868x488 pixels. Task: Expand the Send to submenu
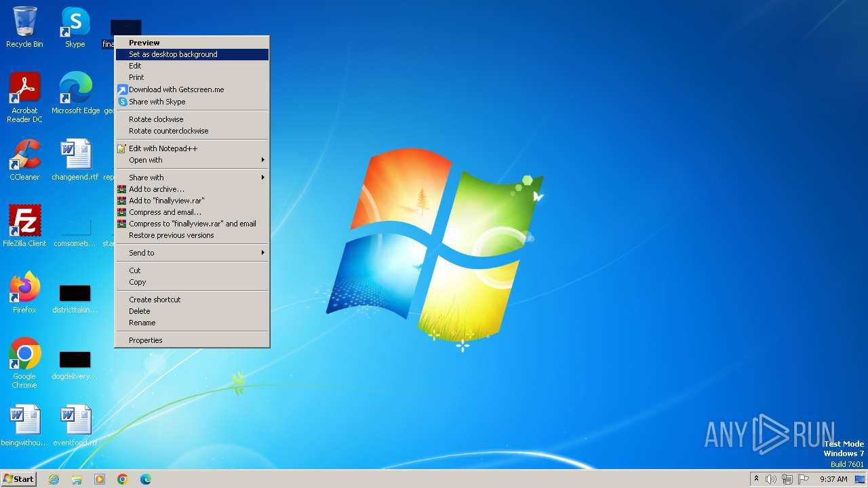click(x=193, y=253)
